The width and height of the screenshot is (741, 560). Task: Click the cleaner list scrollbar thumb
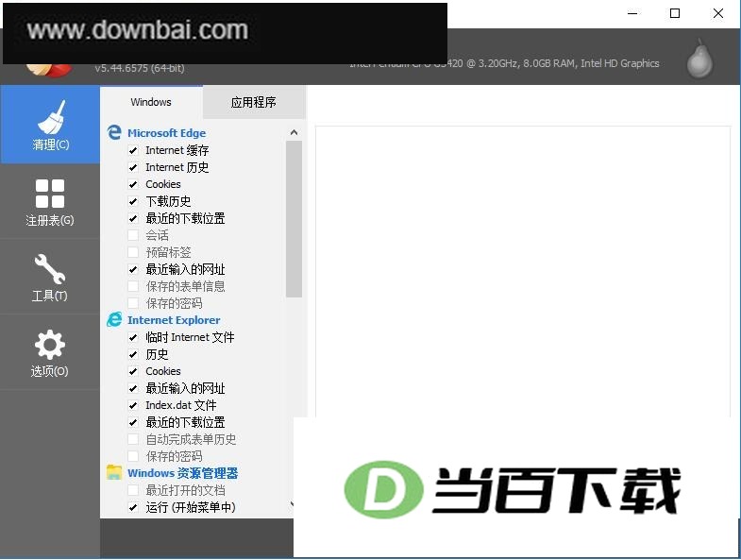coord(294,219)
